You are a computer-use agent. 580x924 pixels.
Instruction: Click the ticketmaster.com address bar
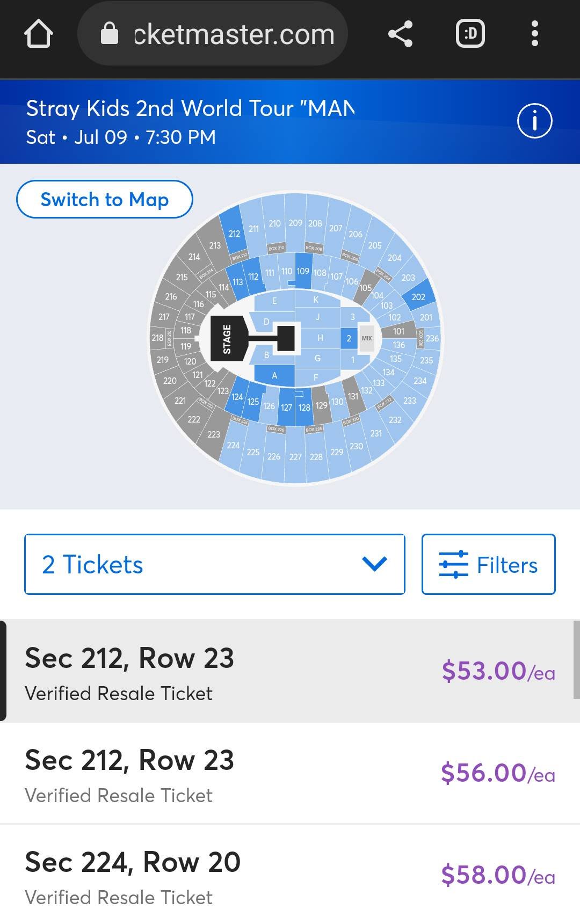[x=234, y=34]
